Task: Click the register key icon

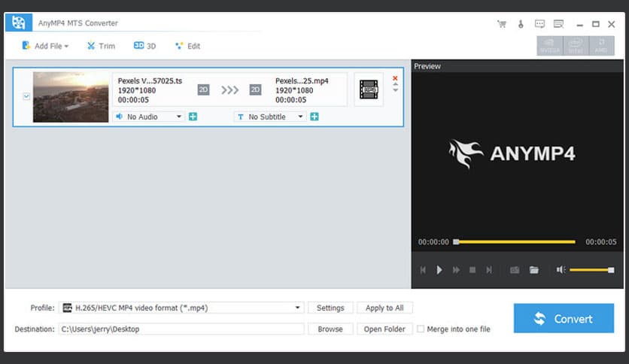Action: 521,24
